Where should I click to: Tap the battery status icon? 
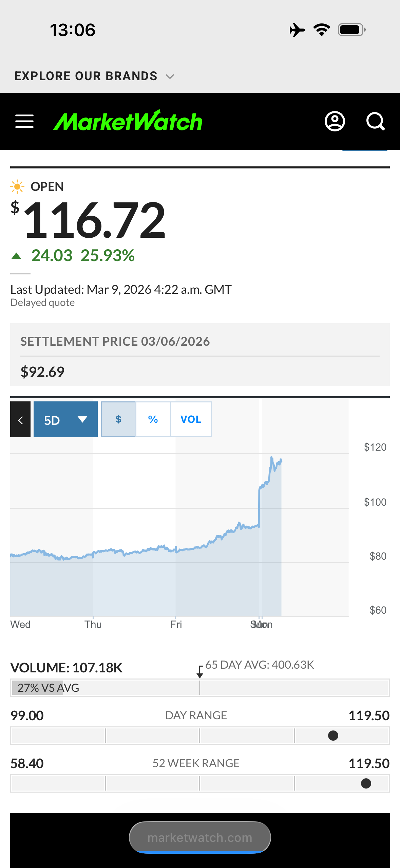coord(351,30)
